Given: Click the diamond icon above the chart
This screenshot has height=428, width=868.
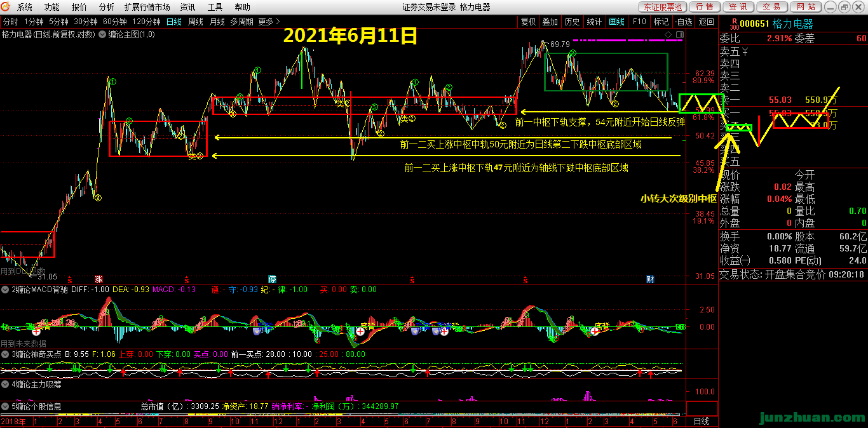Looking at the screenshot, I should pos(668,34).
